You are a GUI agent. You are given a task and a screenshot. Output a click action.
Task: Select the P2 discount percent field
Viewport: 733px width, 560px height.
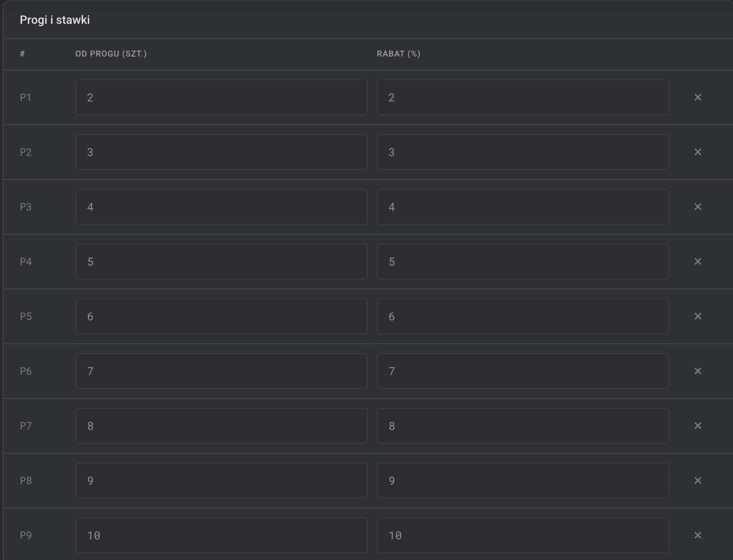click(523, 152)
